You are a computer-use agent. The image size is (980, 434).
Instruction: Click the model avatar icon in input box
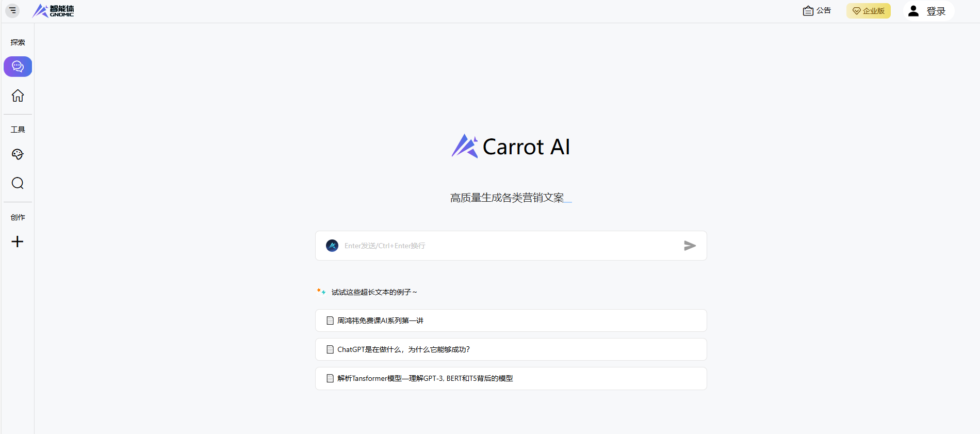tap(332, 246)
